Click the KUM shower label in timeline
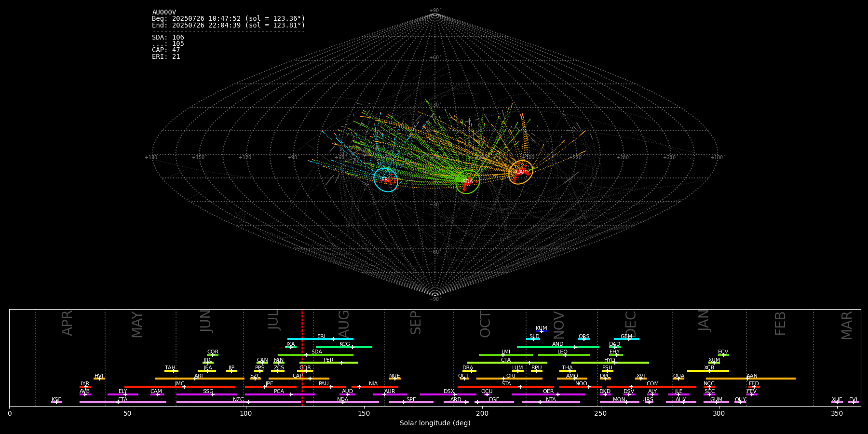 [x=542, y=328]
